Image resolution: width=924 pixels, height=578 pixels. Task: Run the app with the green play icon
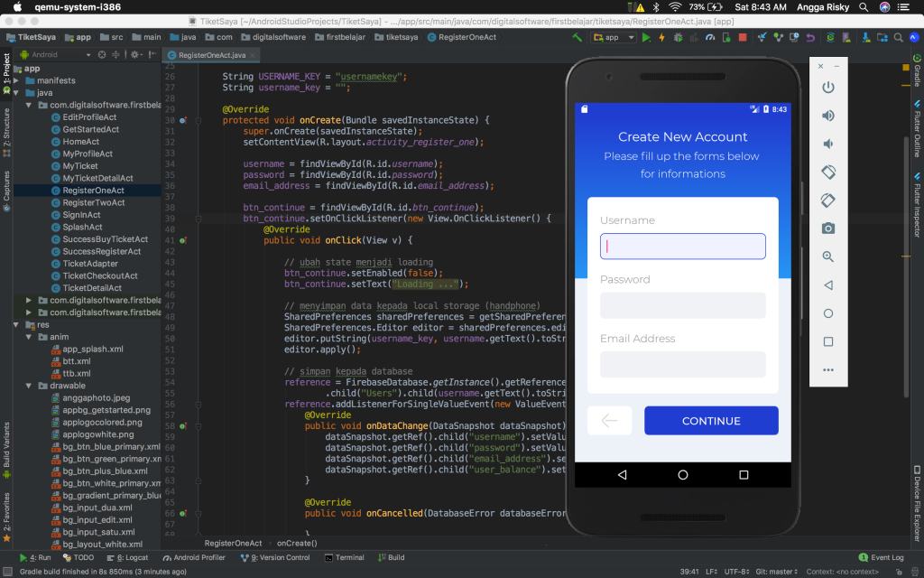pyautogui.click(x=646, y=37)
